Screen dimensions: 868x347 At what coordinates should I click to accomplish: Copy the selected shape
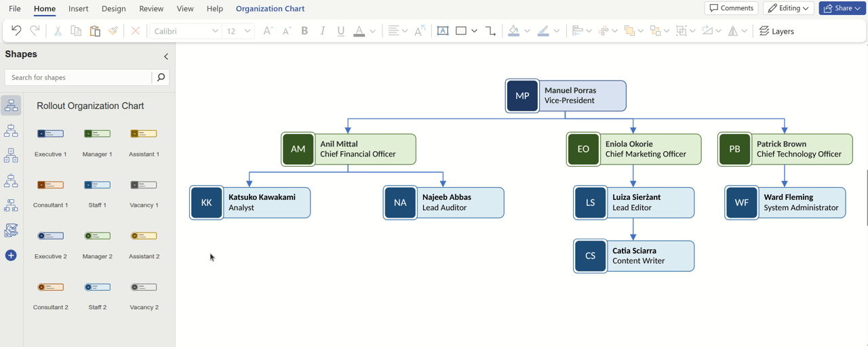(x=76, y=31)
